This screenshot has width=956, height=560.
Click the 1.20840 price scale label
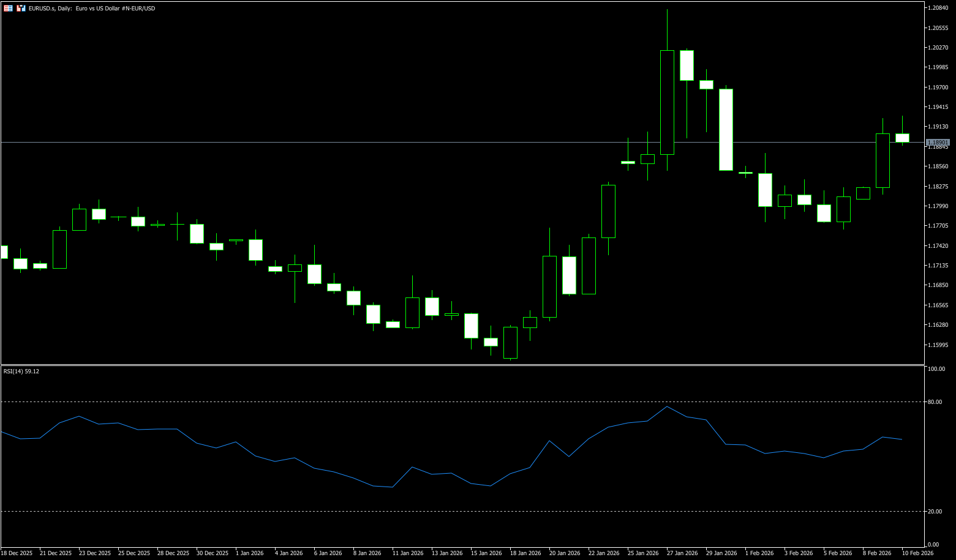(x=938, y=8)
